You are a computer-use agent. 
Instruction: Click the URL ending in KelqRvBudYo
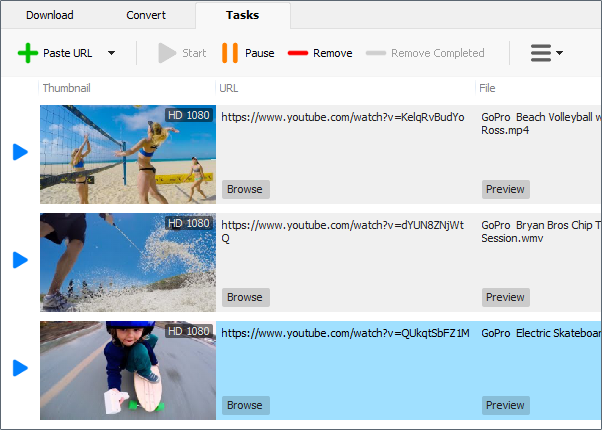point(343,117)
